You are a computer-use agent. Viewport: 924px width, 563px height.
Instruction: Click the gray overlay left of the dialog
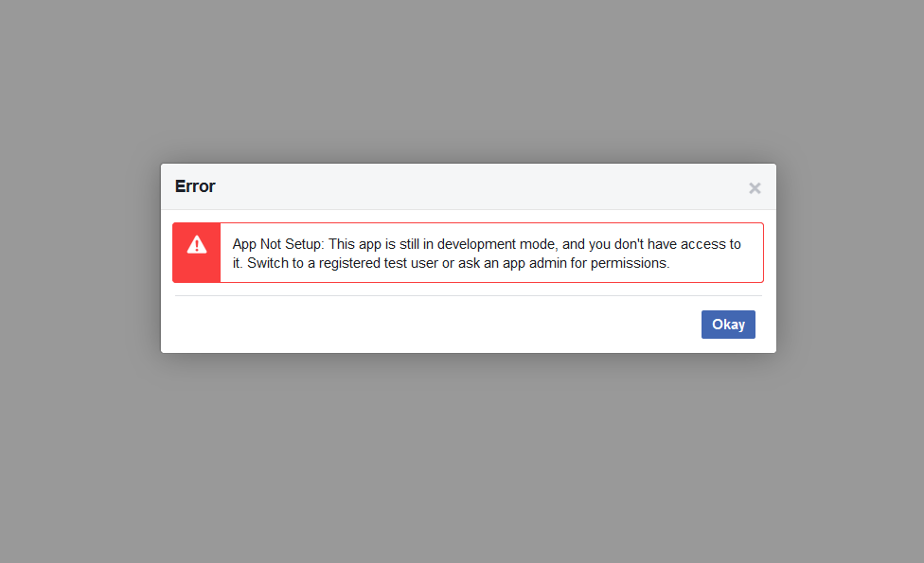80,258
